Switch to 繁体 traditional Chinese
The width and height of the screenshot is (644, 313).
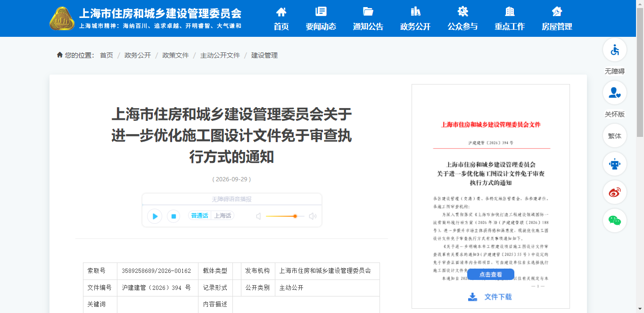(615, 135)
